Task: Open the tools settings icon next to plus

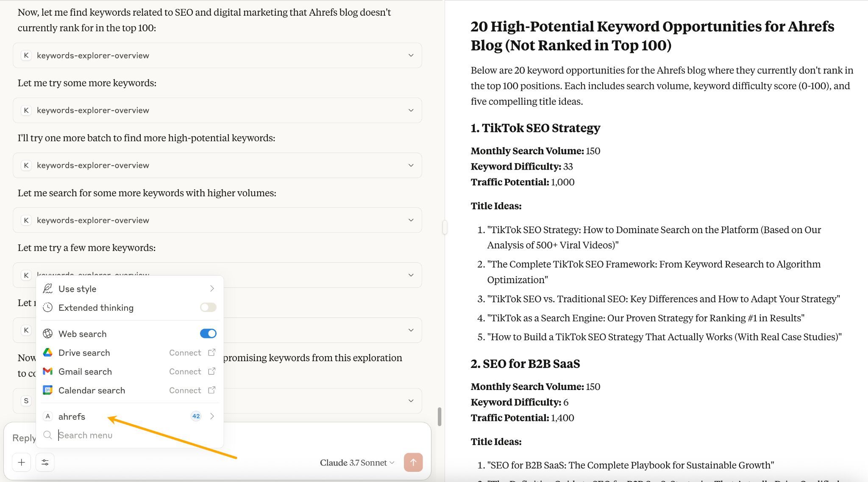Action: pyautogui.click(x=45, y=462)
